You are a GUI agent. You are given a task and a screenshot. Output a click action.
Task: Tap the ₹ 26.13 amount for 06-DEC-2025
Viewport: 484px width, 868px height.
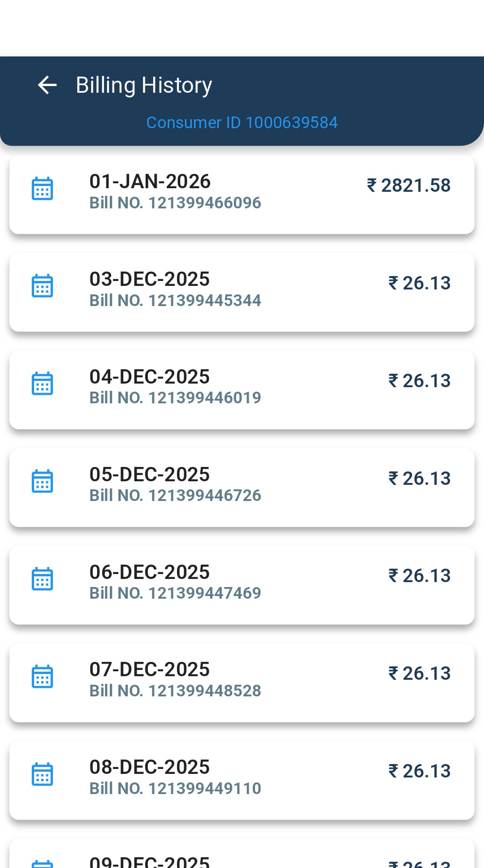coord(419,576)
